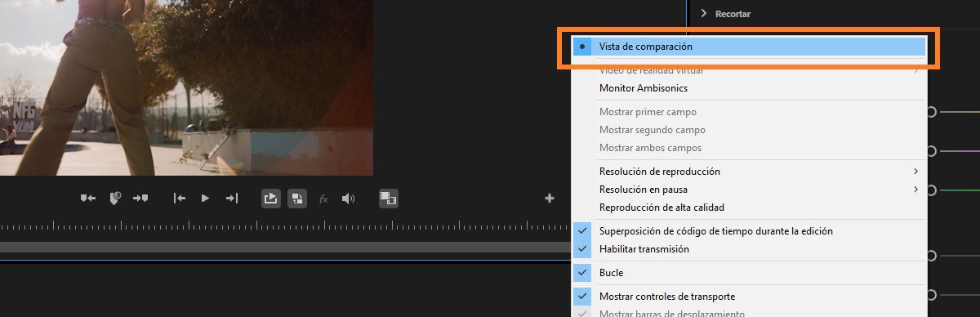Open Monitor Ambisonics from the menu
This screenshot has width=980, height=317.
(x=749, y=87)
